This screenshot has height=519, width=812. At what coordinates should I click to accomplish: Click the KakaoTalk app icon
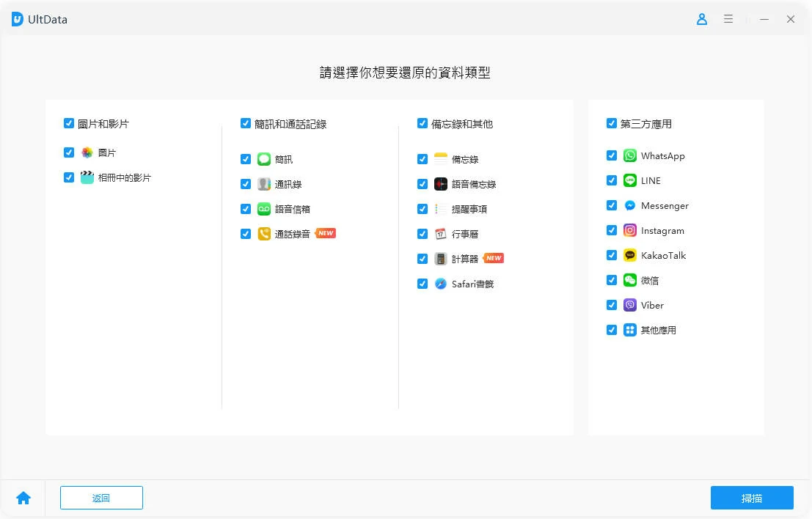629,256
